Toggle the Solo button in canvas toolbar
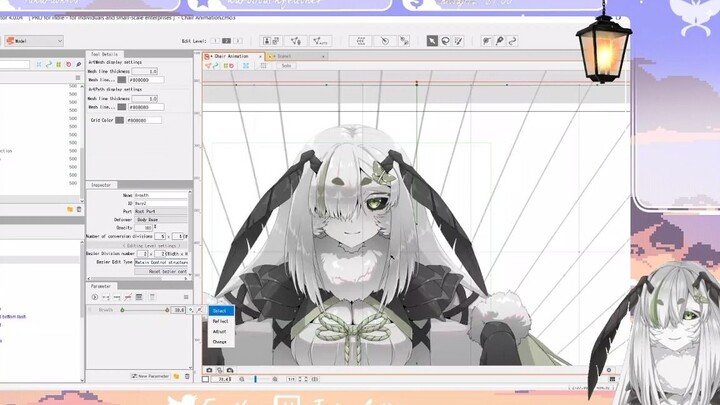The image size is (720, 405). click(x=287, y=66)
